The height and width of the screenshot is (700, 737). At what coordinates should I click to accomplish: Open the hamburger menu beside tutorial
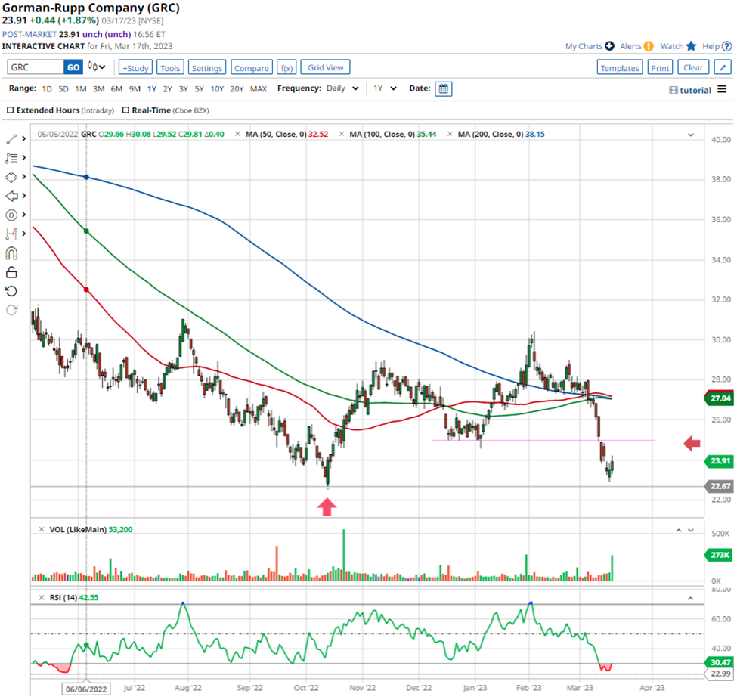[x=722, y=89]
